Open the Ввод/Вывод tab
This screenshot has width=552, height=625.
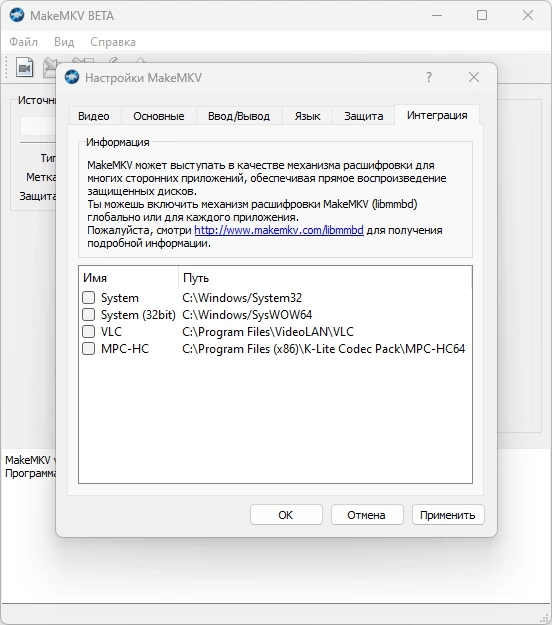[x=239, y=116]
